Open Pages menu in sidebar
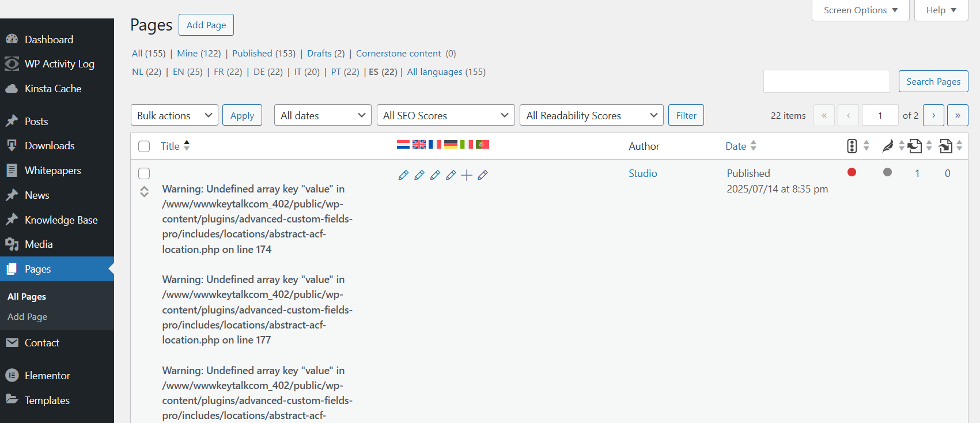The width and height of the screenshot is (980, 423). pos(57,269)
